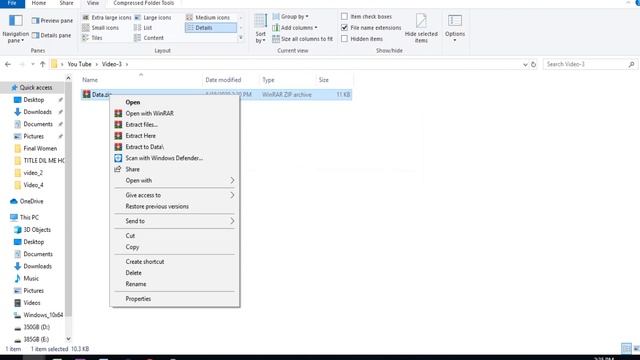Select This PC in navigation pane

[x=25, y=218]
